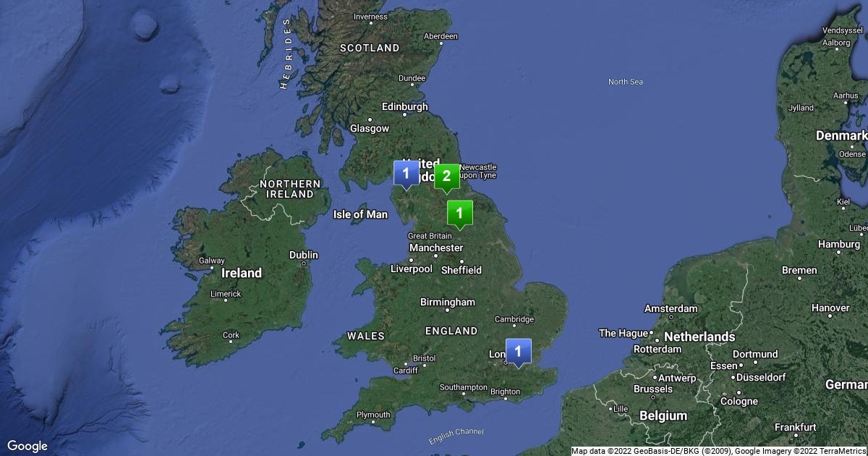Select the Netherlands country label
The image size is (868, 456).
tap(699, 337)
